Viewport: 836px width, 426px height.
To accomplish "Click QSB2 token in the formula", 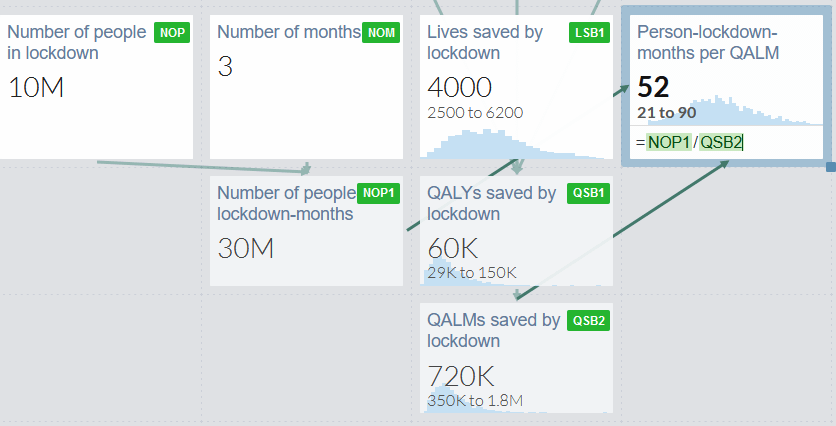I will pos(721,142).
